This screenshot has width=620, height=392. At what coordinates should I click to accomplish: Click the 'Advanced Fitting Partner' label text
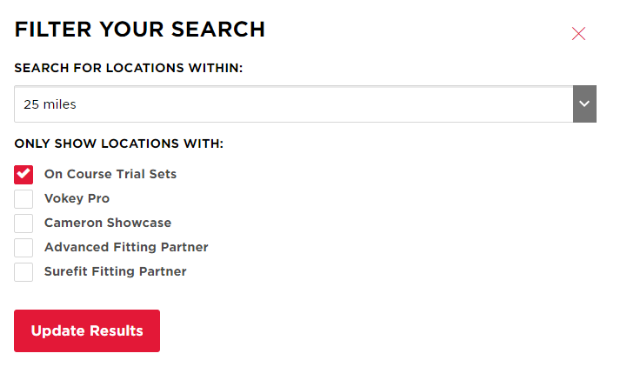[126, 247]
